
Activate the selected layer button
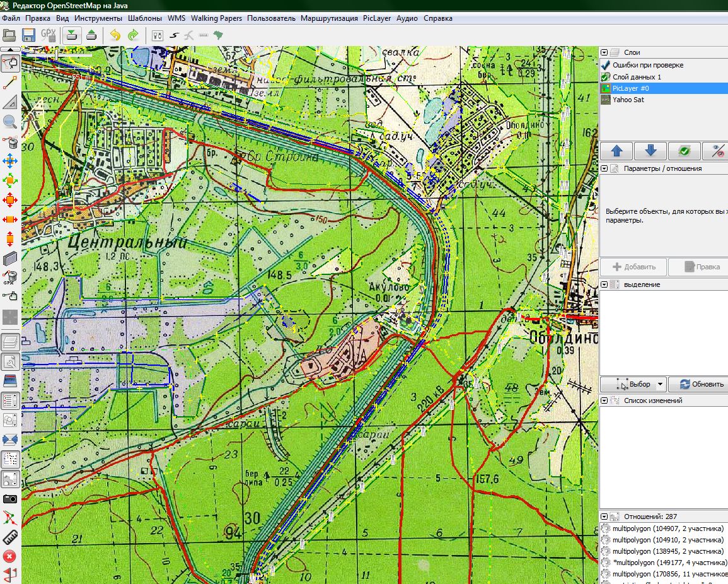[x=685, y=151]
